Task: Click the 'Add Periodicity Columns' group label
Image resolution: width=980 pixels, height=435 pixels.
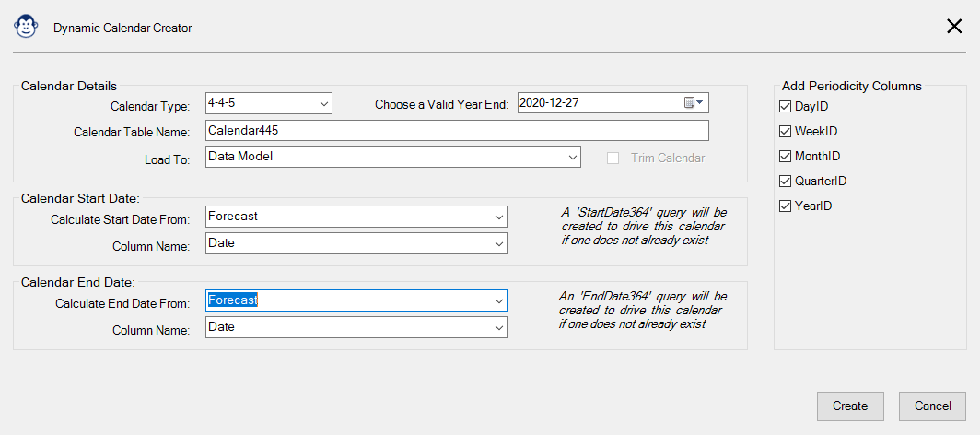Action: point(852,86)
